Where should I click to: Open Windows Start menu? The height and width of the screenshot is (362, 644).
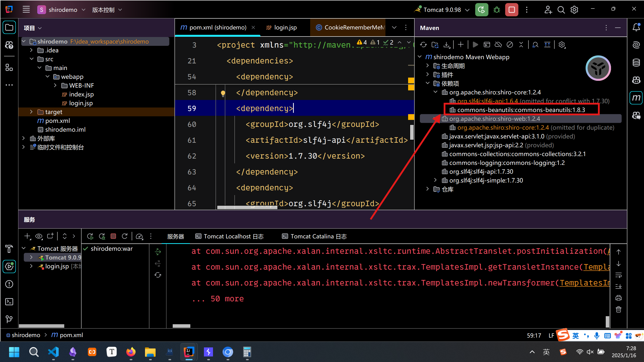point(14,352)
